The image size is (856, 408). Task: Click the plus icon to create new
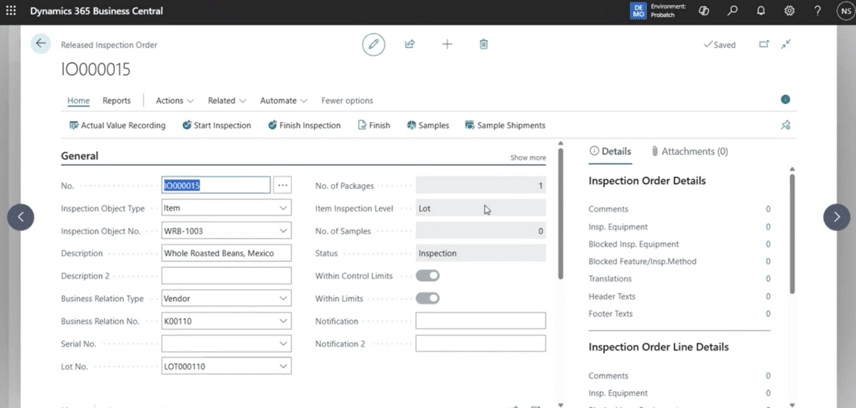click(447, 44)
